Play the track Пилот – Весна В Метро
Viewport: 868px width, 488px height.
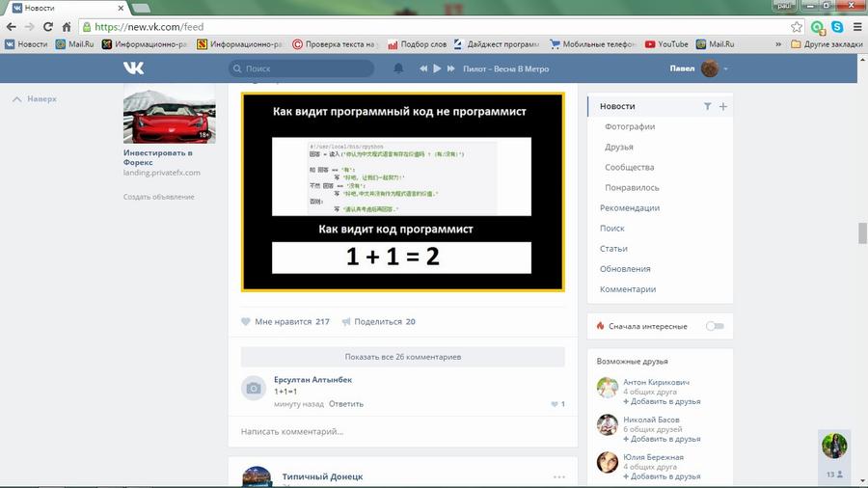click(437, 68)
